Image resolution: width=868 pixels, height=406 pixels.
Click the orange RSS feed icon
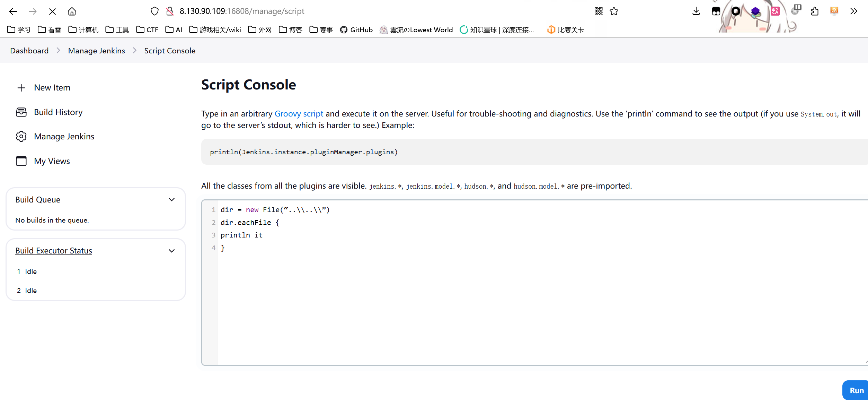834,11
